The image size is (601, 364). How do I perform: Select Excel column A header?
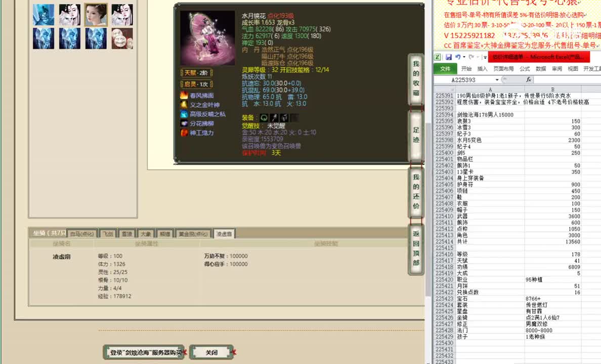[490, 89]
